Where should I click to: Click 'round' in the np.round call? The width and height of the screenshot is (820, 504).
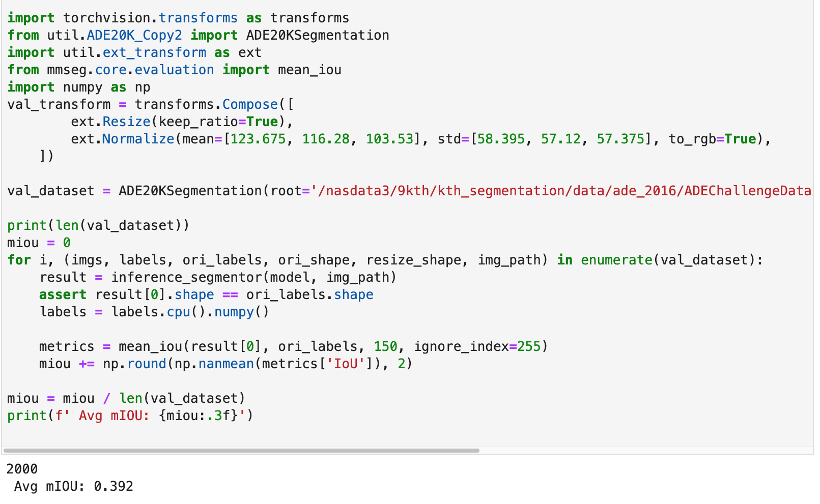tap(147, 364)
